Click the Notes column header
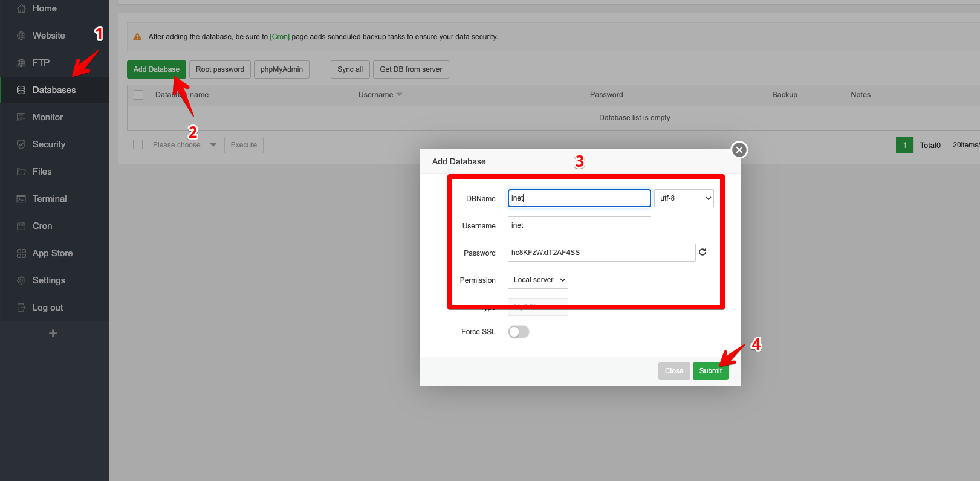Viewport: 980px width, 481px height. tap(861, 95)
